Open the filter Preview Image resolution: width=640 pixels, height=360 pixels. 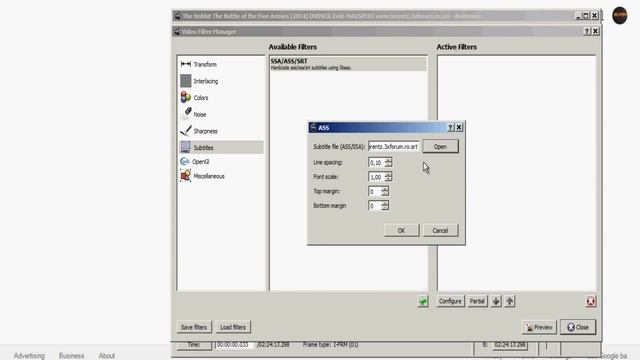(539, 327)
